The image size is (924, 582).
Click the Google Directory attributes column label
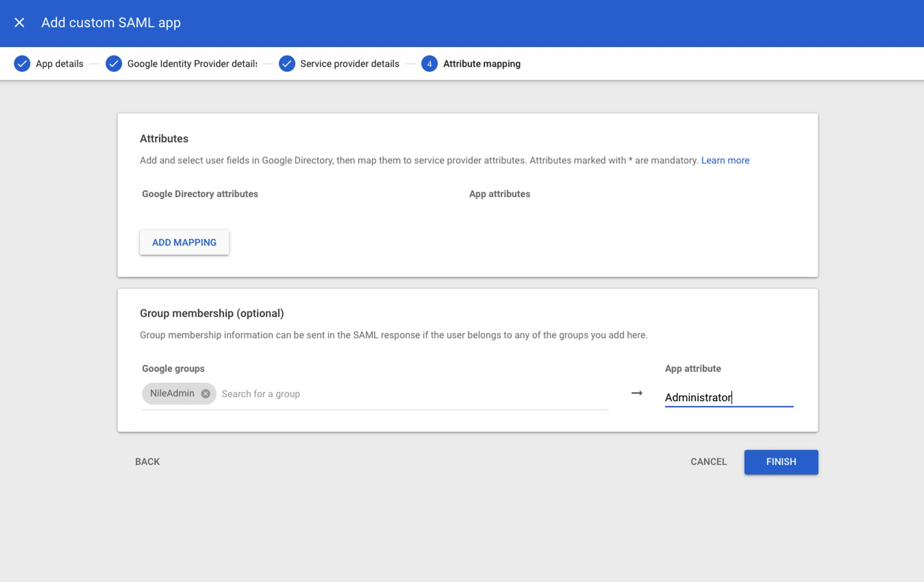200,194
